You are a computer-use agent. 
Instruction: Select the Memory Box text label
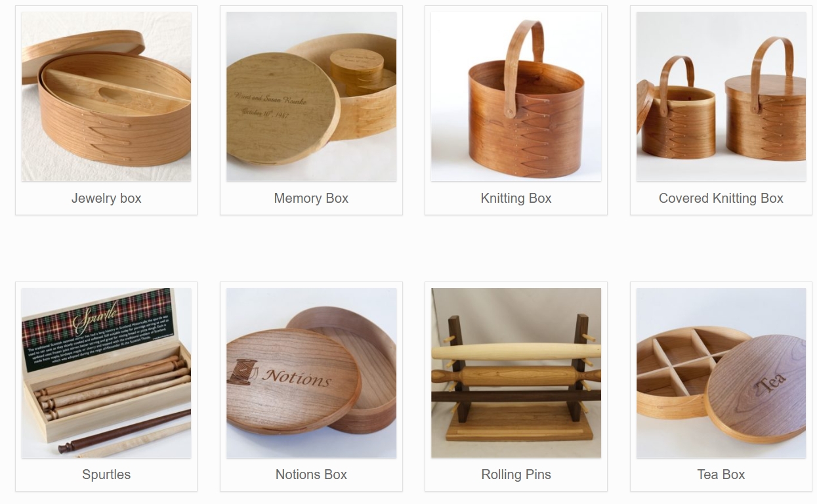(311, 198)
